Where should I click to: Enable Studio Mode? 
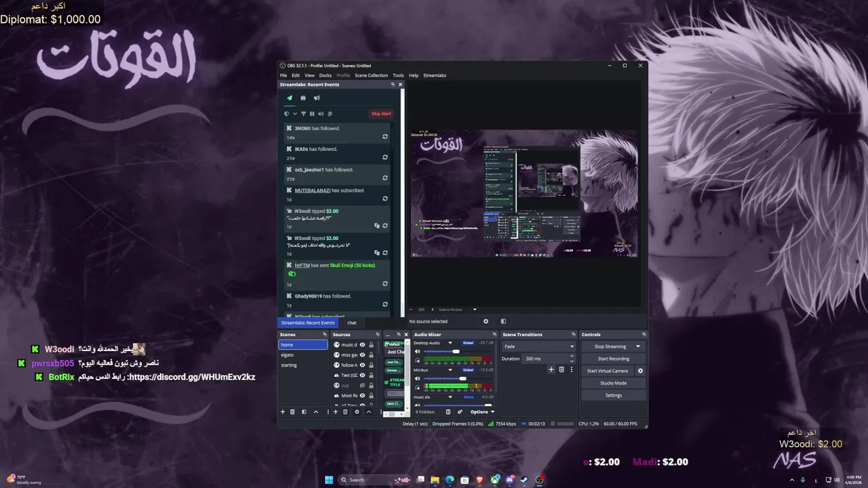pos(613,383)
